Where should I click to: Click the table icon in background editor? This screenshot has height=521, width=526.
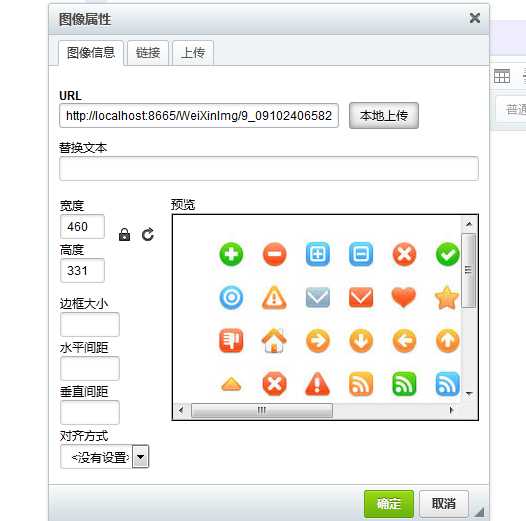pyautogui.click(x=502, y=76)
